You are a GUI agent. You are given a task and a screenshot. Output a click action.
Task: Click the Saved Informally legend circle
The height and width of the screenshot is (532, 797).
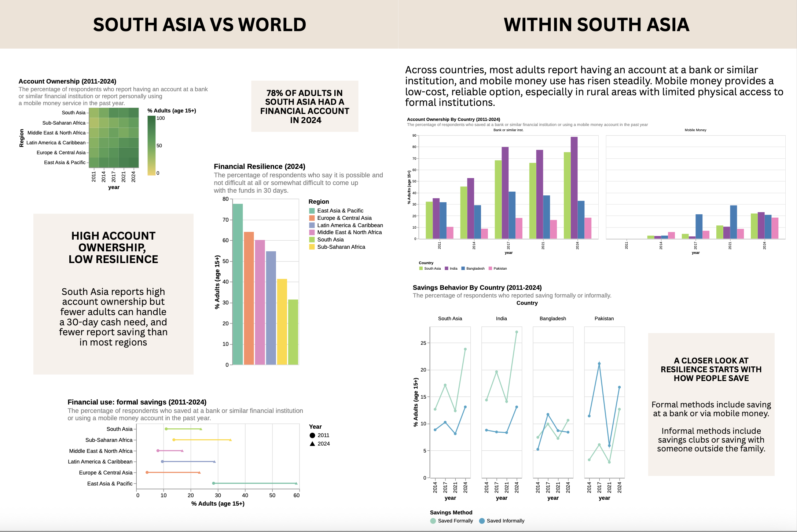tap(482, 521)
